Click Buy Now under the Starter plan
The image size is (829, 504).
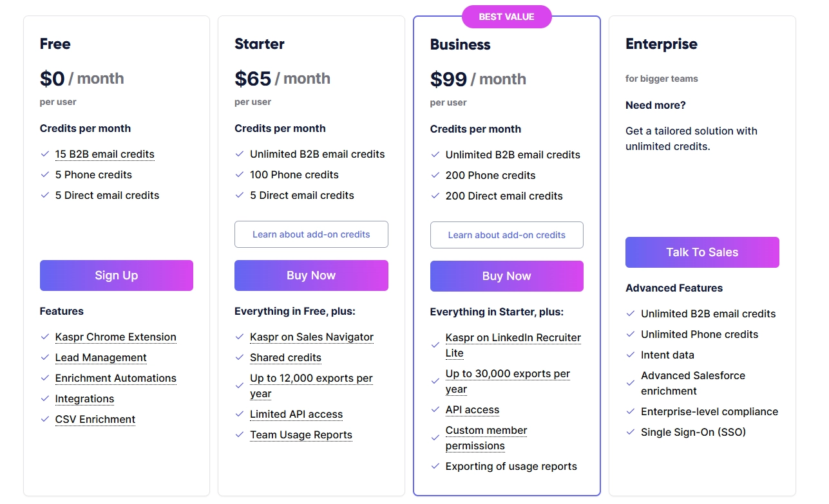(x=311, y=275)
